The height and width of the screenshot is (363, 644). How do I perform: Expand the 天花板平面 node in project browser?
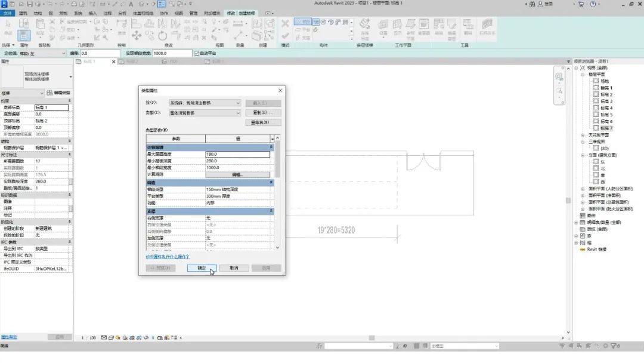583,136
